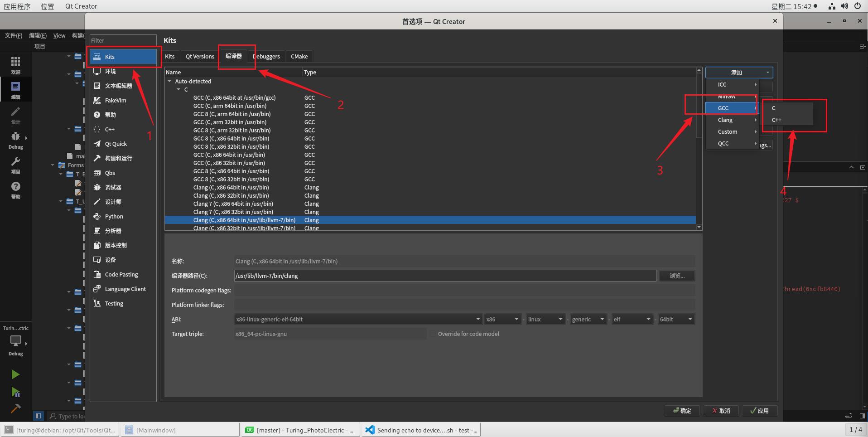Viewport: 868px width, 437px height.
Task: Toggle the left sidebar icon in status bar
Action: point(38,416)
